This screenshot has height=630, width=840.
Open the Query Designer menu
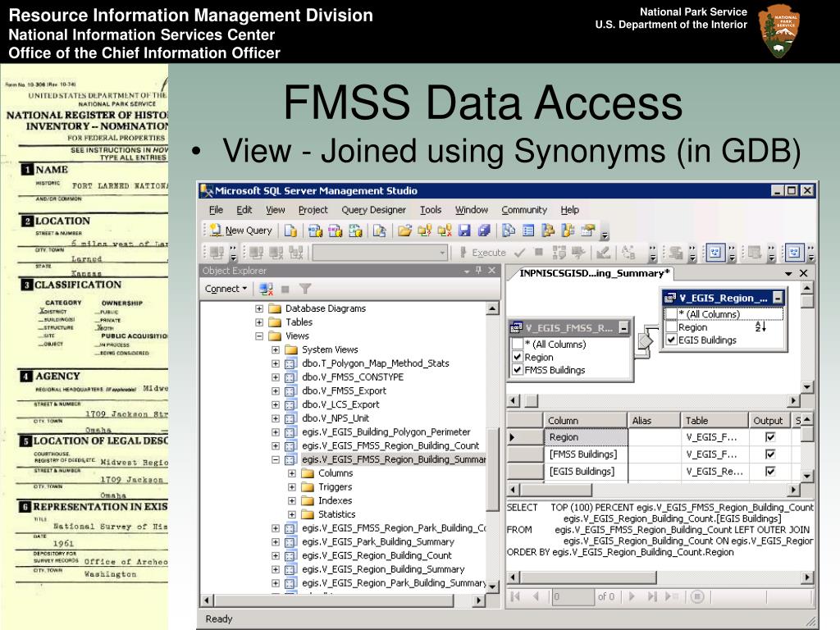coord(373,210)
